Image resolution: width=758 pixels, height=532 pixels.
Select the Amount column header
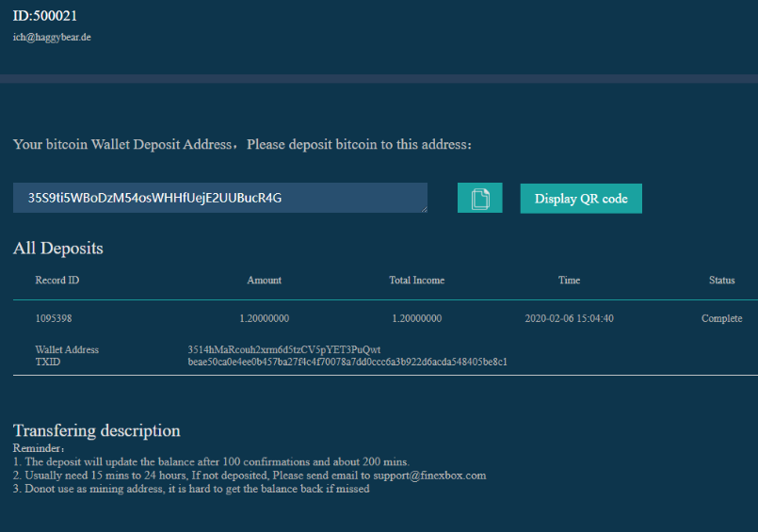click(264, 281)
